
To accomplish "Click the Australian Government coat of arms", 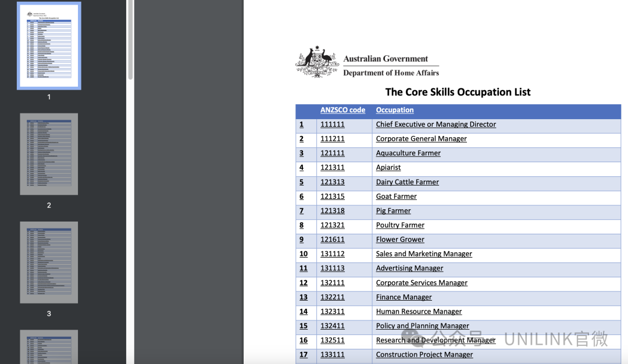I will tap(317, 62).
